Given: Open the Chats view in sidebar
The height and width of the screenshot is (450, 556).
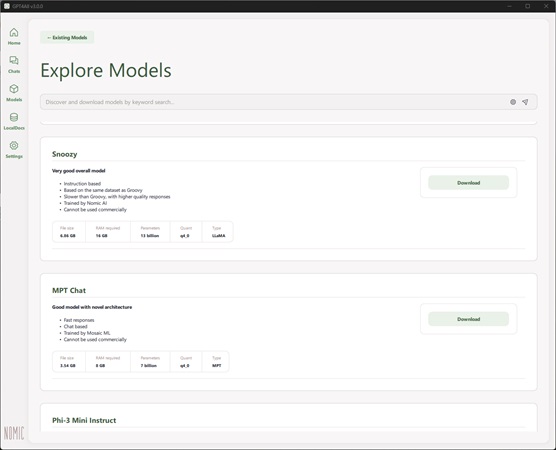Looking at the screenshot, I should tap(14, 65).
